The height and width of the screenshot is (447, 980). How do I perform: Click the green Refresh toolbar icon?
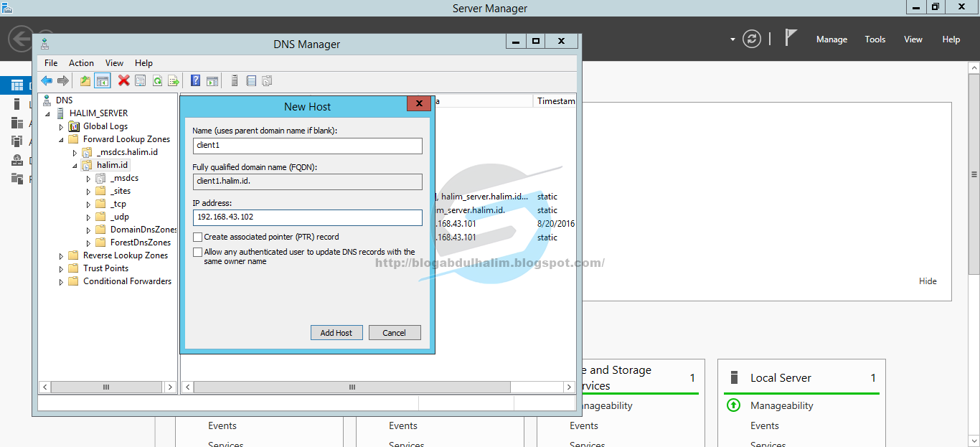point(157,81)
